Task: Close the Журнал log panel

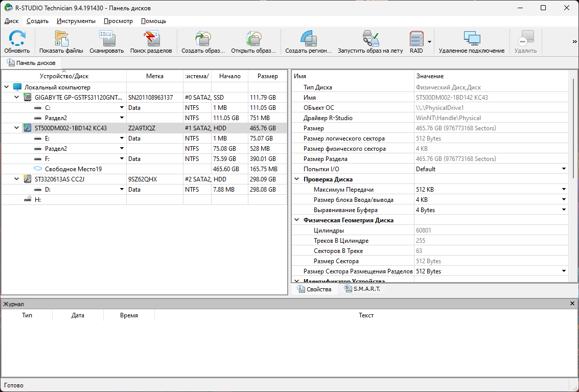Action: (x=572, y=304)
